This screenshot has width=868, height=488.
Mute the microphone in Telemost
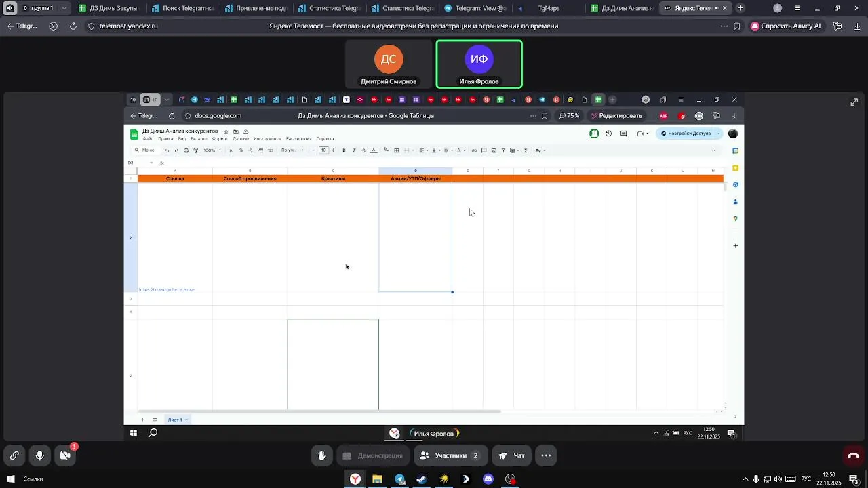pos(40,455)
